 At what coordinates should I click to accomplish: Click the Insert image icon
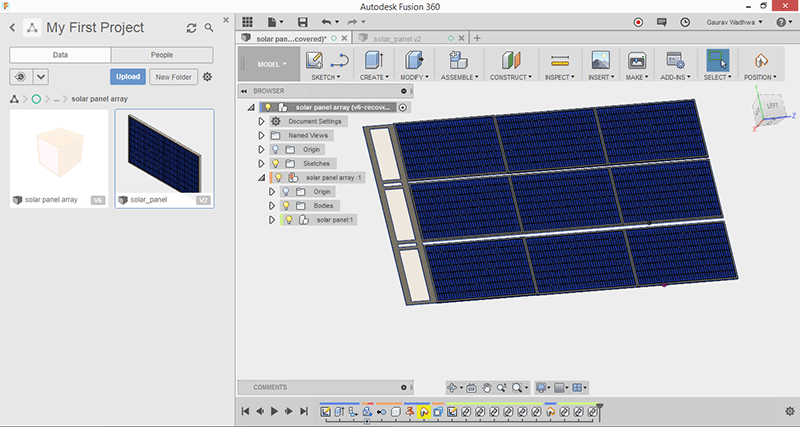601,62
